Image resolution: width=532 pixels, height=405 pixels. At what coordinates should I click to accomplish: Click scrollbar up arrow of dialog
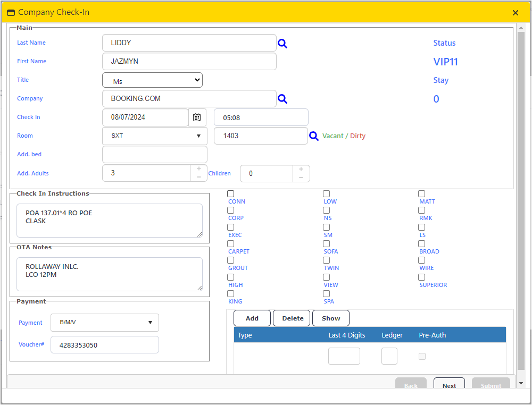(521, 28)
